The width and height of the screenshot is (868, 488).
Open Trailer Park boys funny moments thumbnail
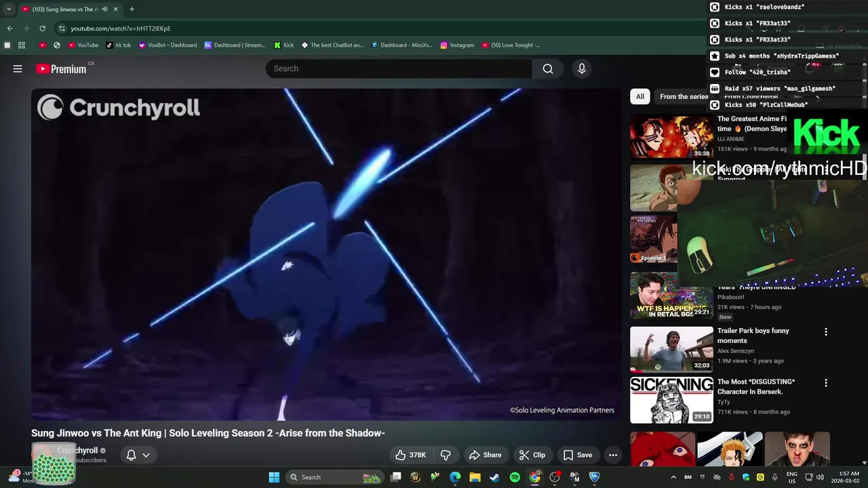[671, 349]
